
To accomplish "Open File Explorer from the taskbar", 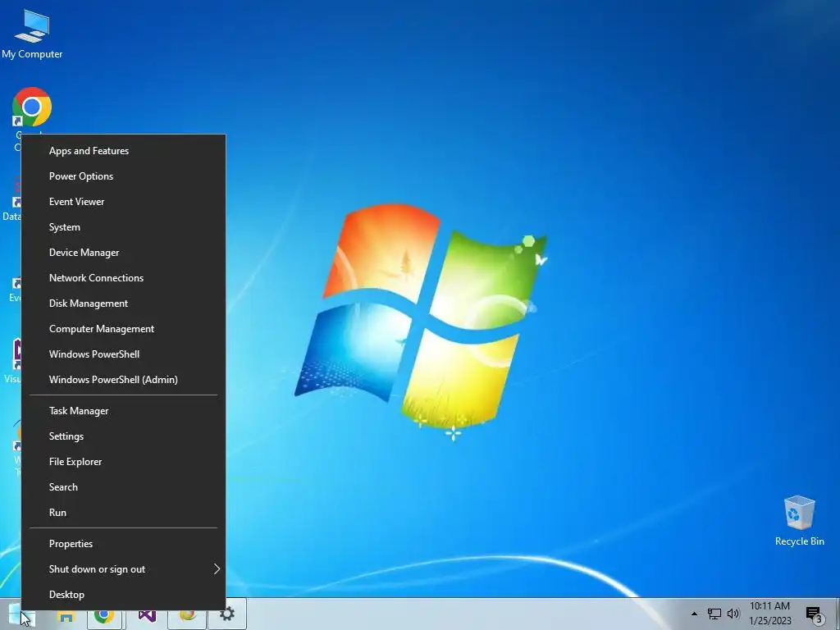I will pos(66,616).
